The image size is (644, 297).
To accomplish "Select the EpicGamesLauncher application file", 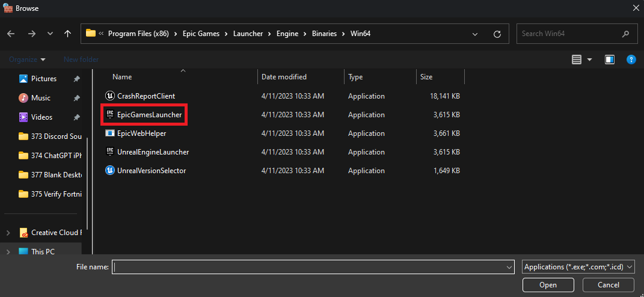I will point(149,115).
